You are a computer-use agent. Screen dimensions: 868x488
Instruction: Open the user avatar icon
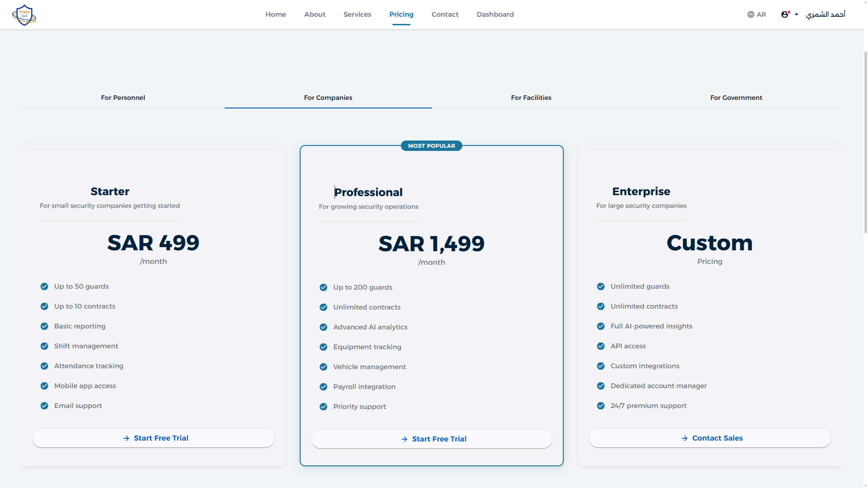tap(785, 14)
